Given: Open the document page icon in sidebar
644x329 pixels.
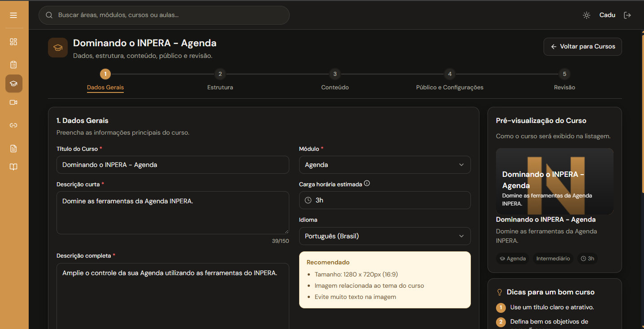Looking at the screenshot, I should [13, 149].
